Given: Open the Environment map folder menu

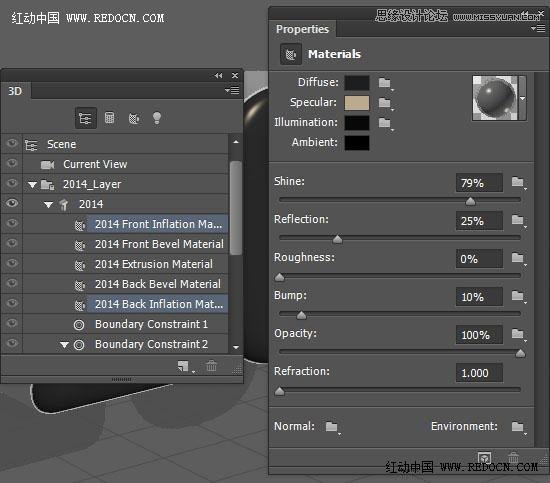Looking at the screenshot, I should pyautogui.click(x=518, y=427).
